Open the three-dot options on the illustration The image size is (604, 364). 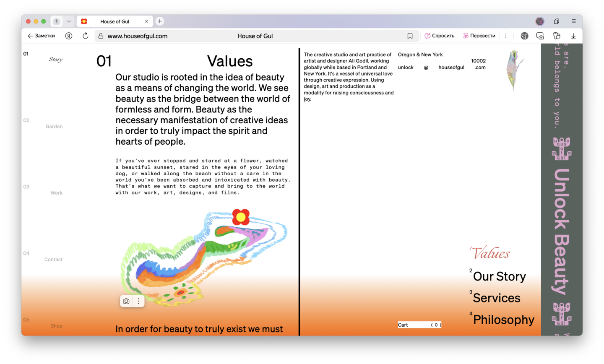[x=138, y=301]
